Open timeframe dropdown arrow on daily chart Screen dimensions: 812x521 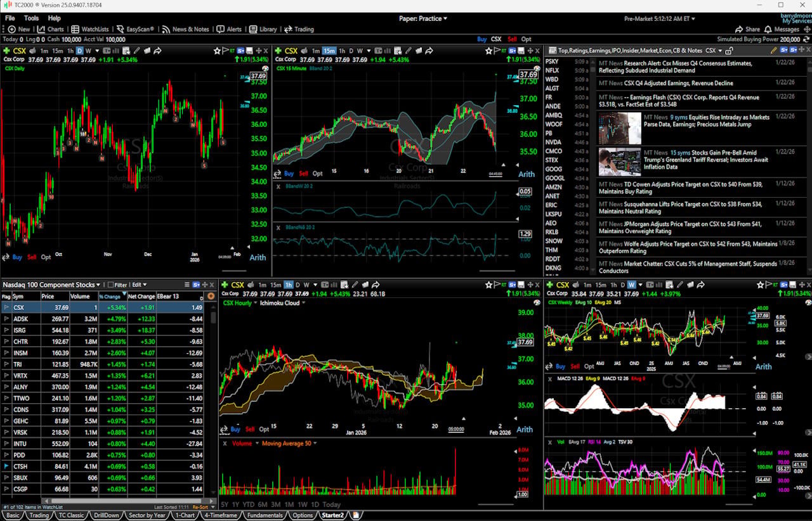pos(96,51)
